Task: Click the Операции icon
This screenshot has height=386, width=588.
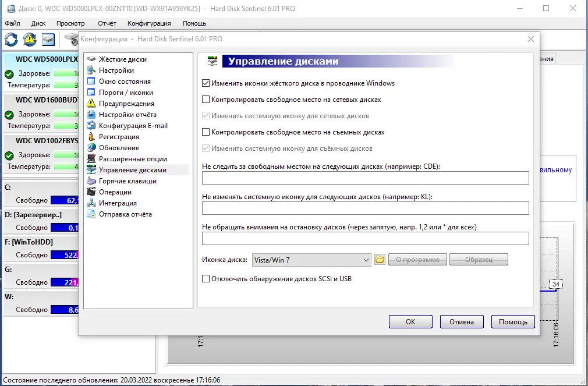Action: pyautogui.click(x=91, y=192)
